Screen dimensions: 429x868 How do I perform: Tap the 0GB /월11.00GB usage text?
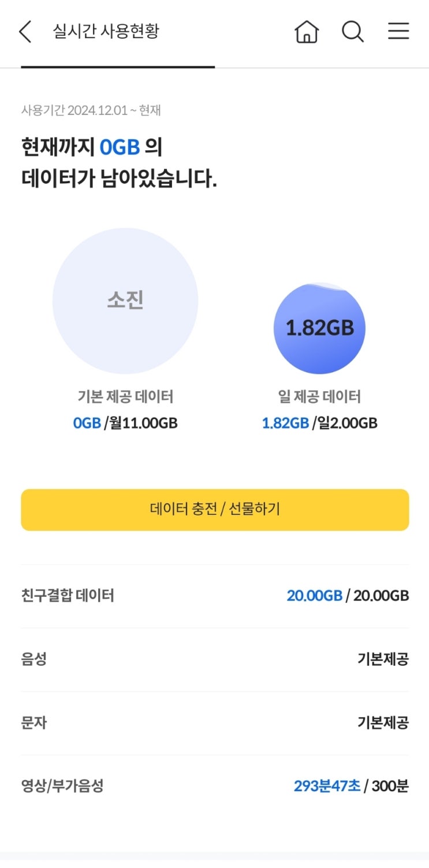[x=125, y=424]
